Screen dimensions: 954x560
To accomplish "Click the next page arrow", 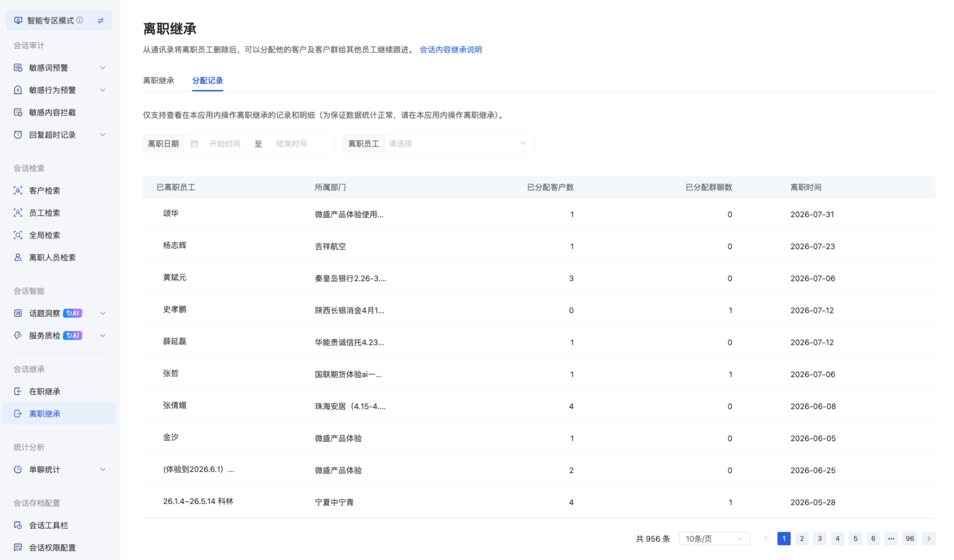I will pos(929,539).
